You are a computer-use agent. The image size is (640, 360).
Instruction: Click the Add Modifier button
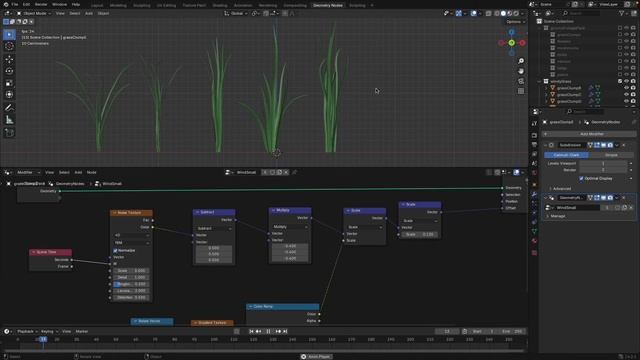589,134
